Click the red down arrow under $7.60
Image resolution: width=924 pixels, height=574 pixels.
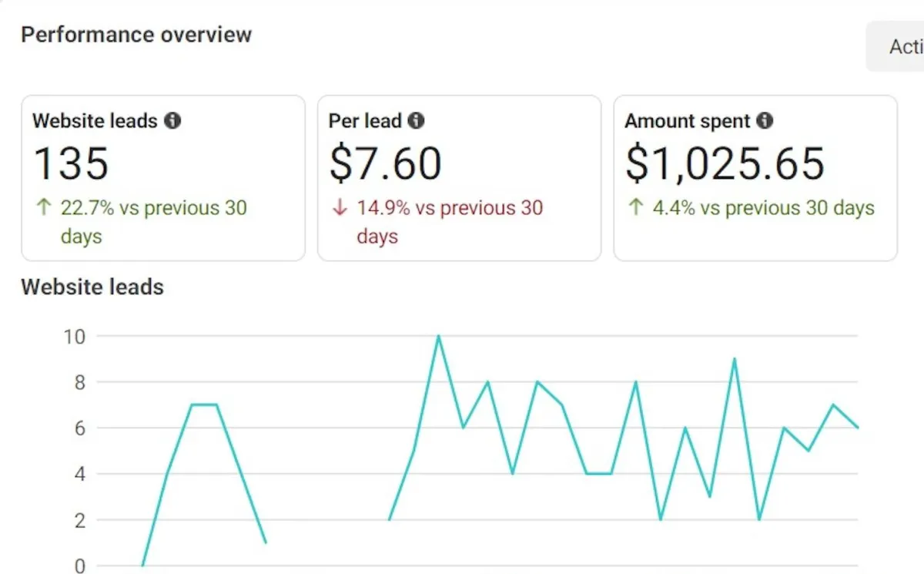coord(340,208)
